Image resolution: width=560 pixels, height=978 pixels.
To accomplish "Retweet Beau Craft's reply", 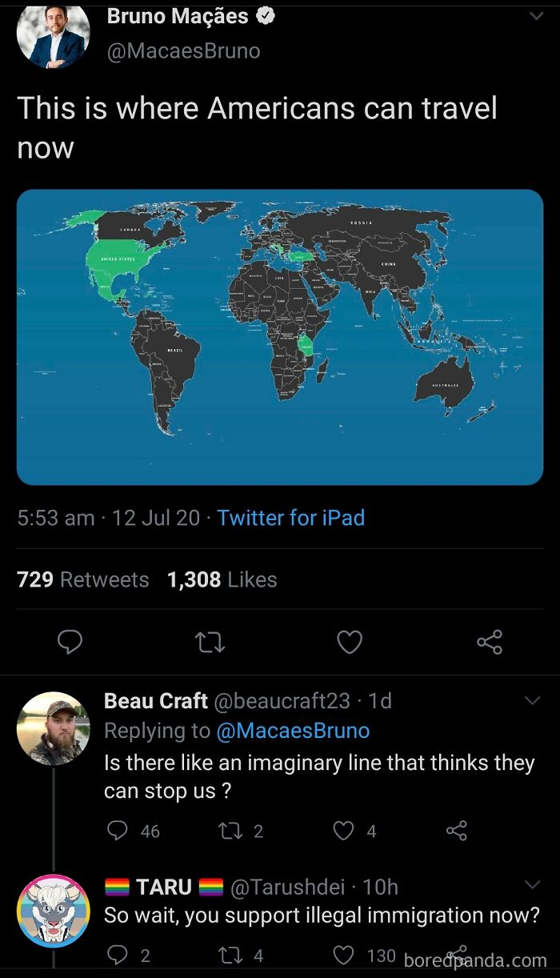I will pos(230,831).
